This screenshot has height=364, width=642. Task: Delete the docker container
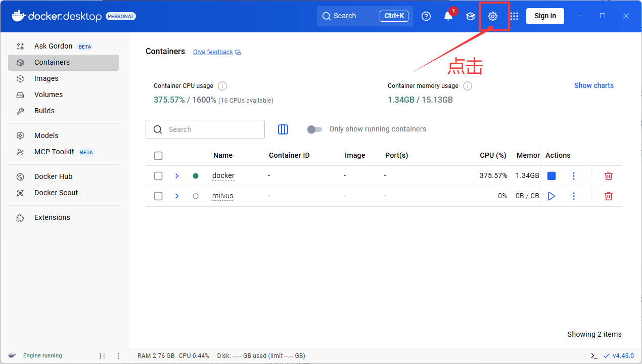(x=609, y=176)
